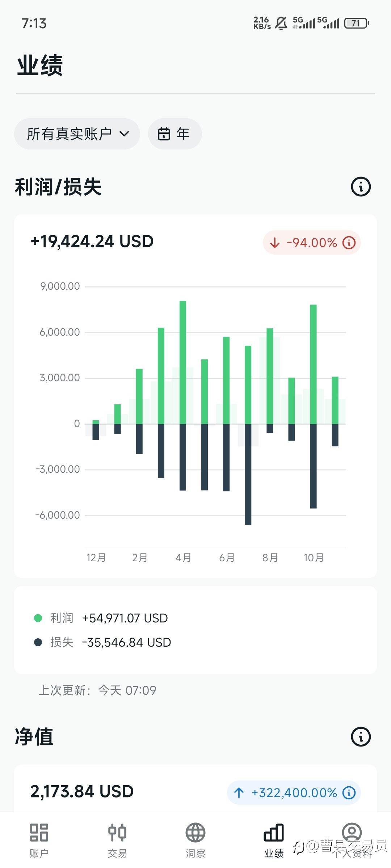Tap info icon in +322,400.00% badge
The image size is (391, 868).
point(349,793)
